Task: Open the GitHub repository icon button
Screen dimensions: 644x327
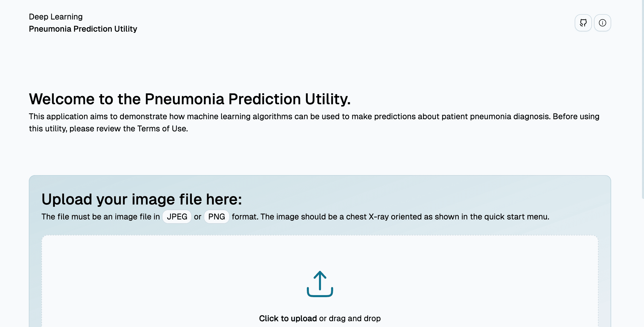Action: coord(583,23)
